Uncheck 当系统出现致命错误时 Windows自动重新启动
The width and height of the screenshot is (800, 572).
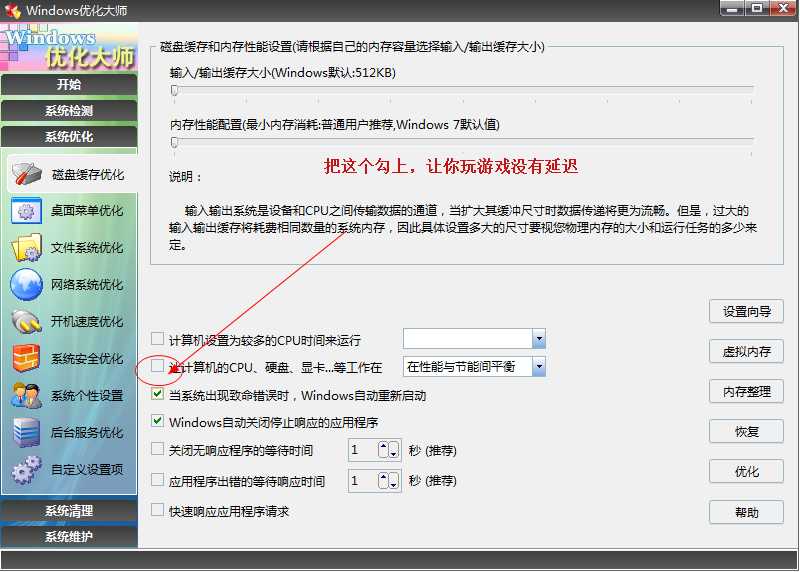tap(157, 394)
